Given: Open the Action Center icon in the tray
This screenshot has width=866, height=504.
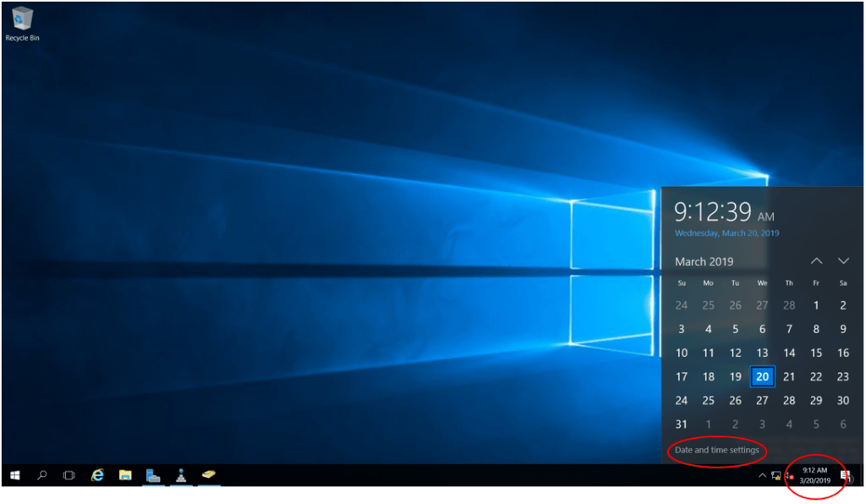Looking at the screenshot, I should [844, 476].
